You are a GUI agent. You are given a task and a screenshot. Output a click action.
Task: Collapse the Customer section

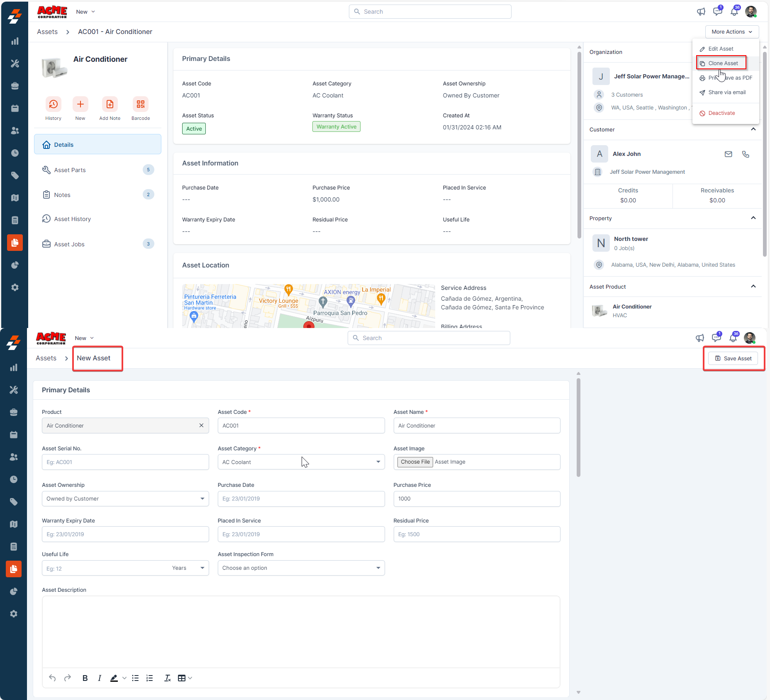pos(753,129)
